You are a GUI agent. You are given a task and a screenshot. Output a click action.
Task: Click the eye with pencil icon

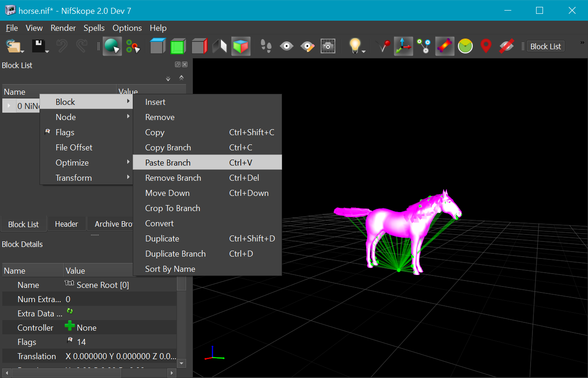[x=307, y=46]
